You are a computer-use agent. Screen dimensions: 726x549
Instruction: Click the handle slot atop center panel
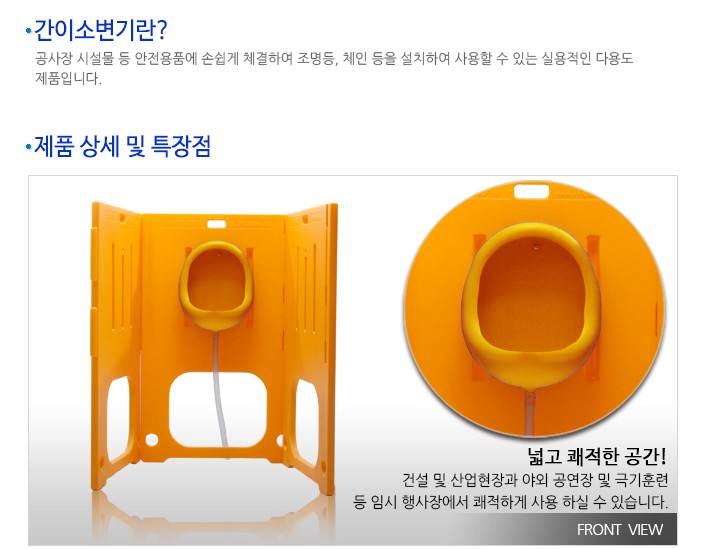pyautogui.click(x=216, y=225)
